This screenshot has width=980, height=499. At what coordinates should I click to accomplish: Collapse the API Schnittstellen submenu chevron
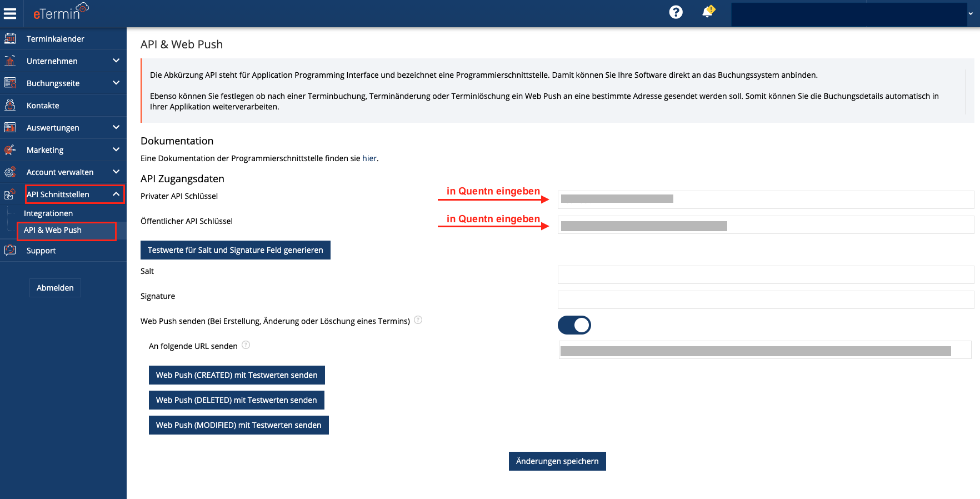116,194
